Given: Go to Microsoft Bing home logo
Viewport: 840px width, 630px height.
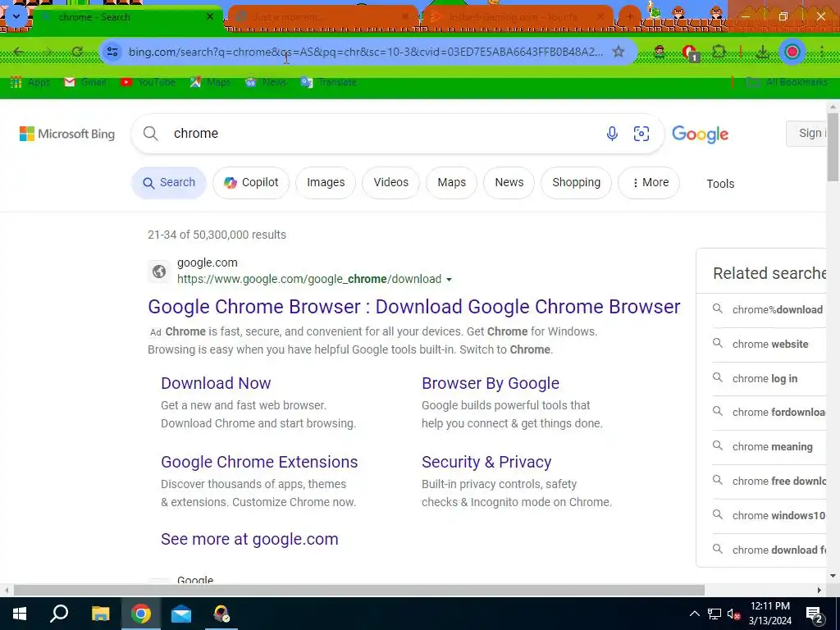Looking at the screenshot, I should (x=67, y=134).
